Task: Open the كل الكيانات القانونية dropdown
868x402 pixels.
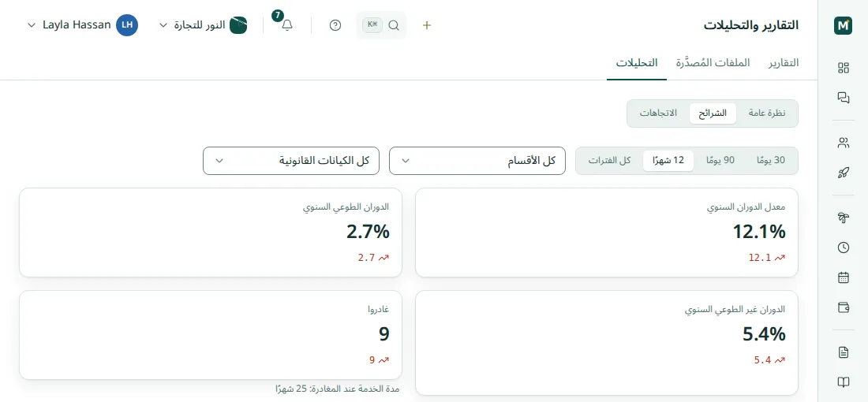Action: point(291,161)
